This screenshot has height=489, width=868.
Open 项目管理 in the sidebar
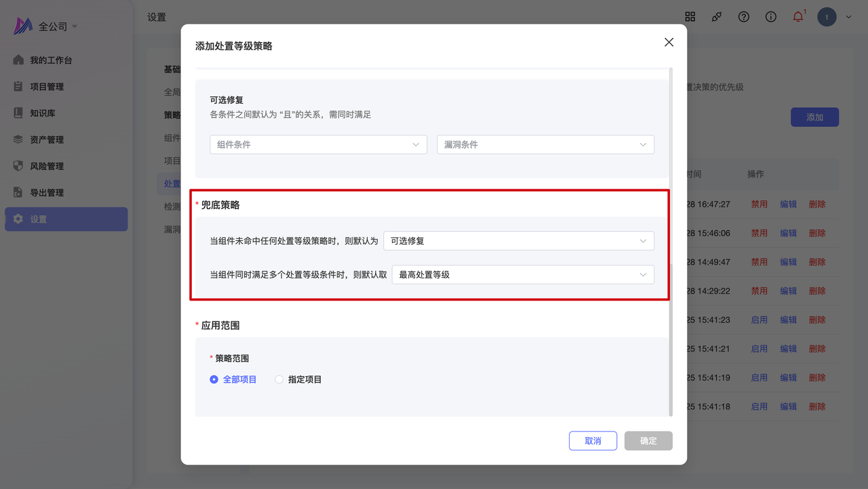coord(47,87)
